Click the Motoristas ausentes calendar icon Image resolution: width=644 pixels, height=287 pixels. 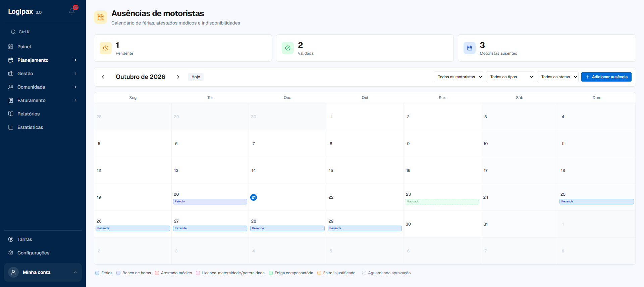[470, 48]
